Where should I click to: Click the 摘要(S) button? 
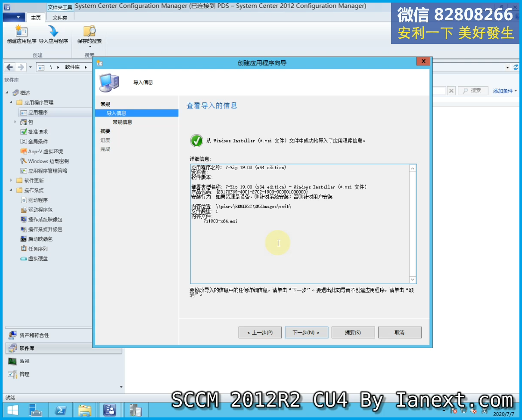353,333
